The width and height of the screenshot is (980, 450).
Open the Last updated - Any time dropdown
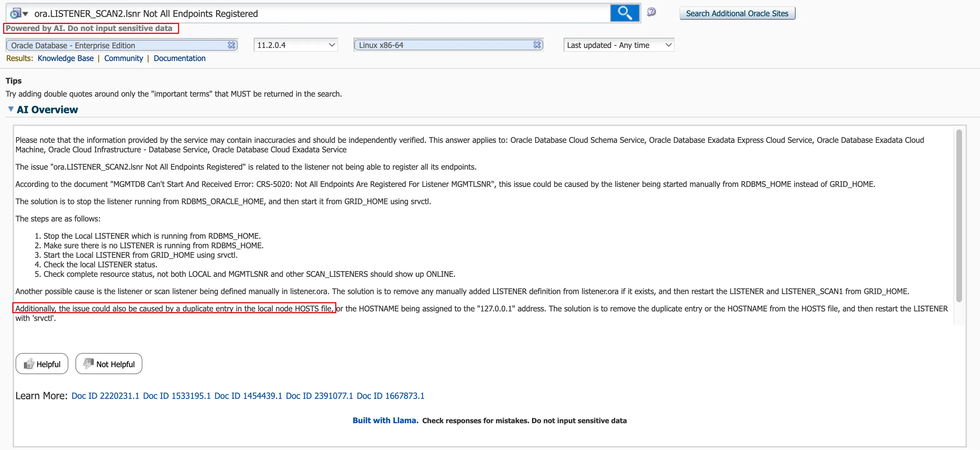pyautogui.click(x=668, y=44)
